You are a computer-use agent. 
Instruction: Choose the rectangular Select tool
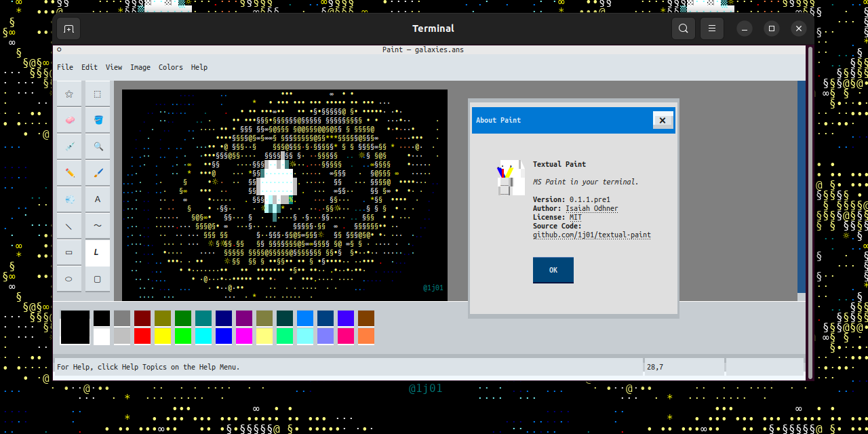point(98,94)
